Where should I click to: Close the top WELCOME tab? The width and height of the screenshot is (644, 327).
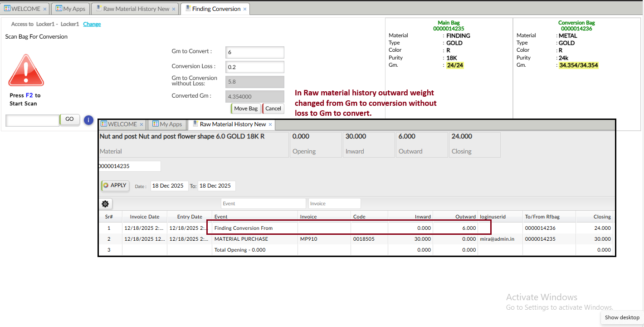tap(45, 9)
